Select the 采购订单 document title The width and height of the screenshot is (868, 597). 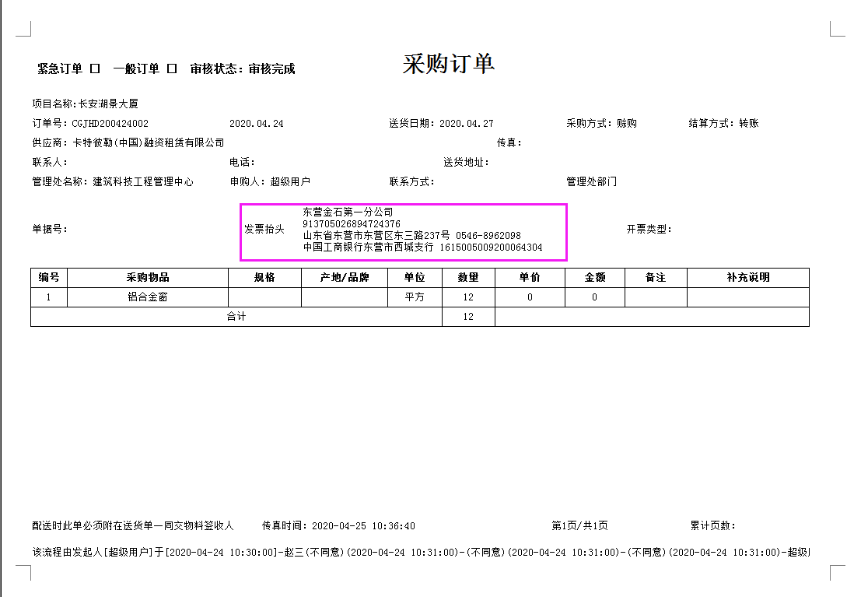pyautogui.click(x=450, y=64)
